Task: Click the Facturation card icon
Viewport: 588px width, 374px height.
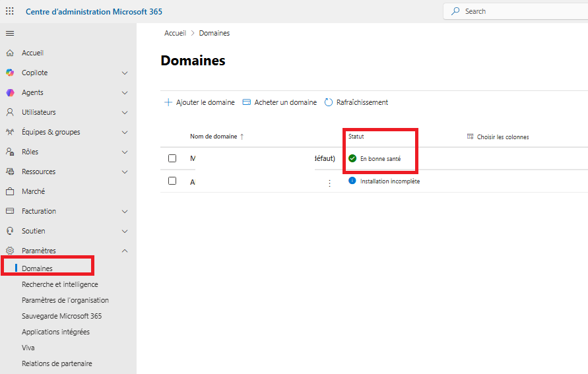Action: click(x=10, y=211)
